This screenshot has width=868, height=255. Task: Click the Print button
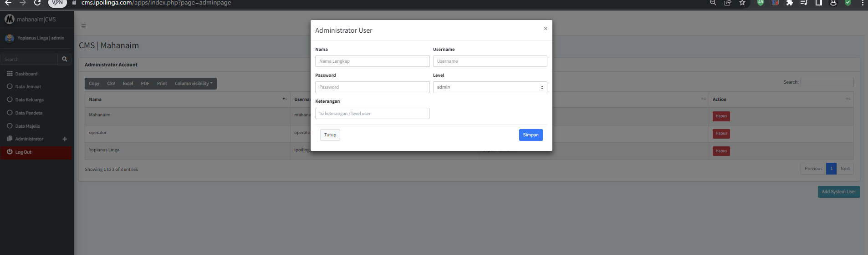[x=162, y=84]
